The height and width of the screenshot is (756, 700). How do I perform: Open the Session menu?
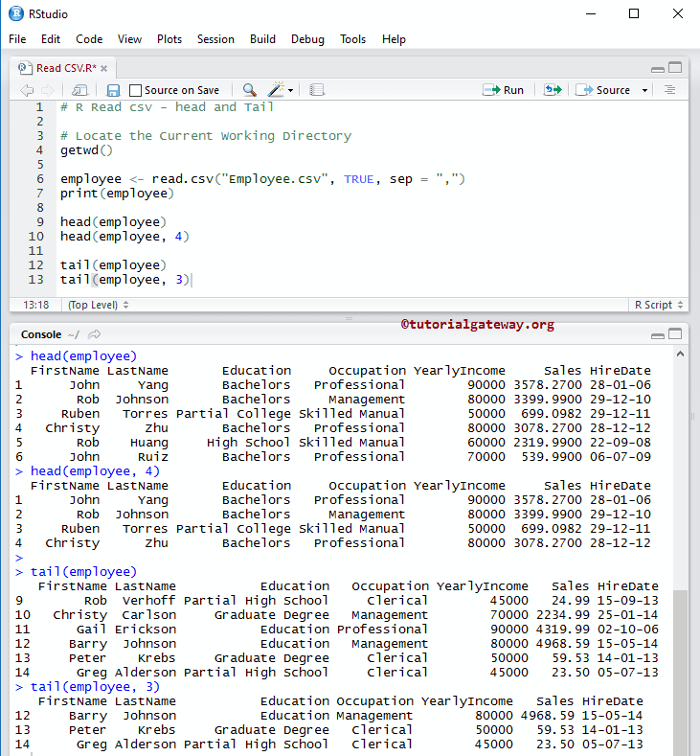click(x=215, y=39)
